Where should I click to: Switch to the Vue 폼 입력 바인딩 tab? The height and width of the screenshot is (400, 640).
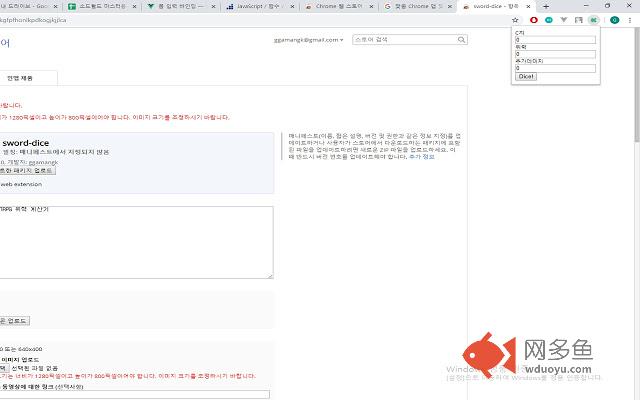coord(181,7)
